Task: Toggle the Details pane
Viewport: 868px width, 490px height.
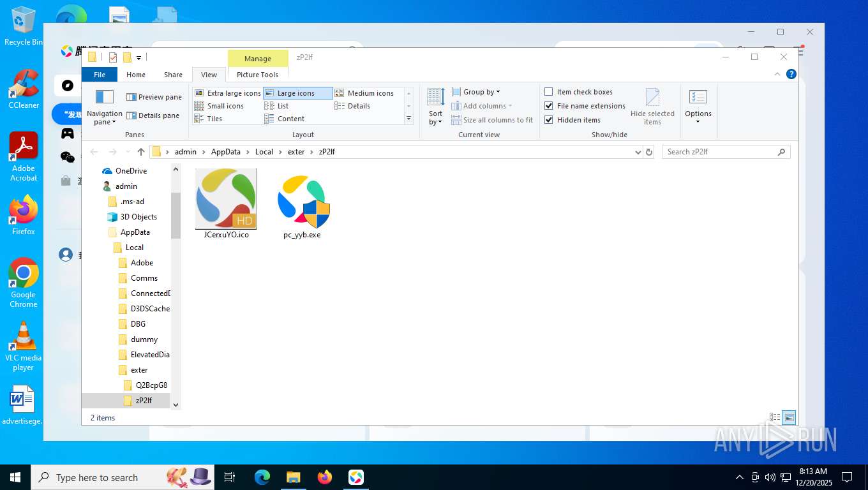Action: pos(153,115)
